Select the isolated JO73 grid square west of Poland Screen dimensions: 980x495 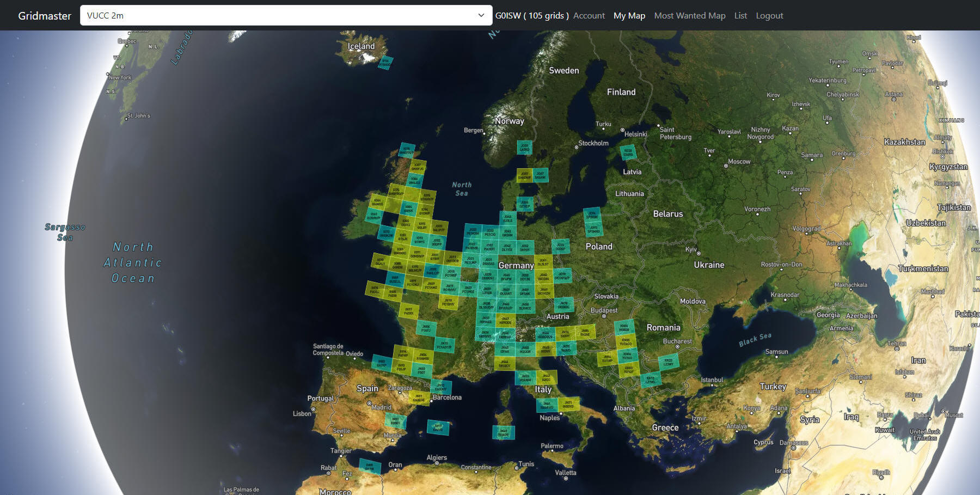(x=561, y=246)
